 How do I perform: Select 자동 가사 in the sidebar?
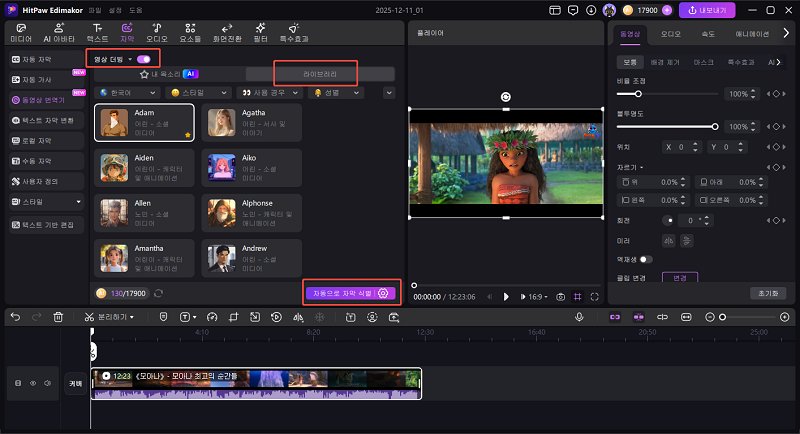[x=46, y=80]
